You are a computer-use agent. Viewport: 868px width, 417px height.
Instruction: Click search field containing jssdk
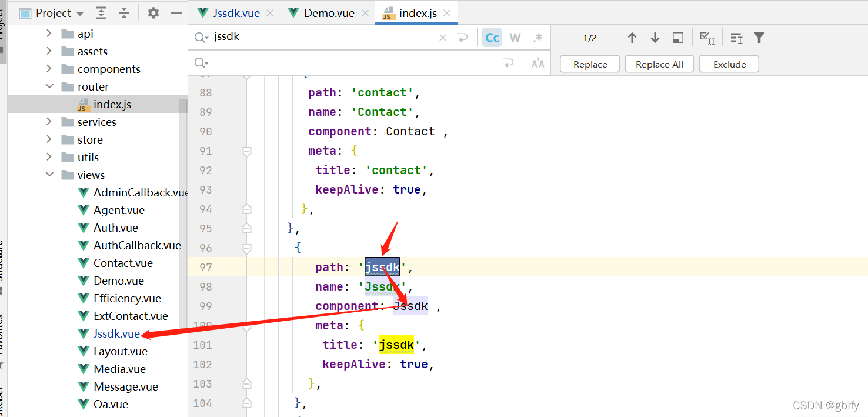pos(322,38)
